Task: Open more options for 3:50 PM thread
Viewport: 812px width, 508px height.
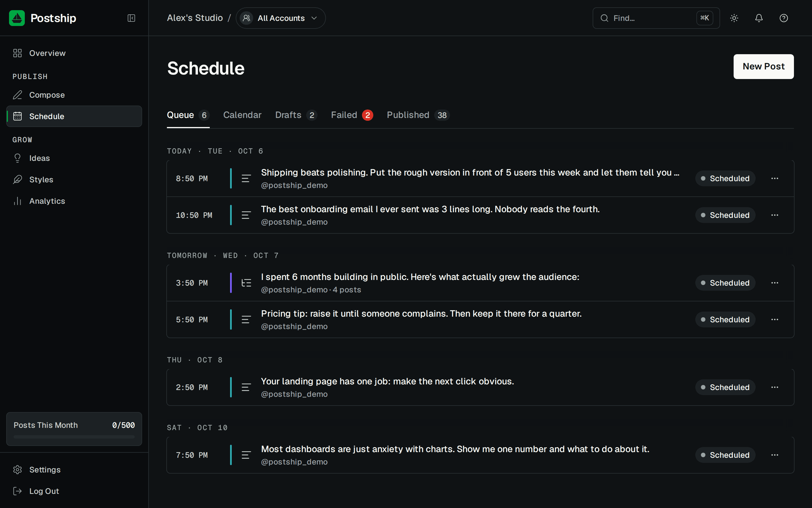Action: tap(775, 283)
